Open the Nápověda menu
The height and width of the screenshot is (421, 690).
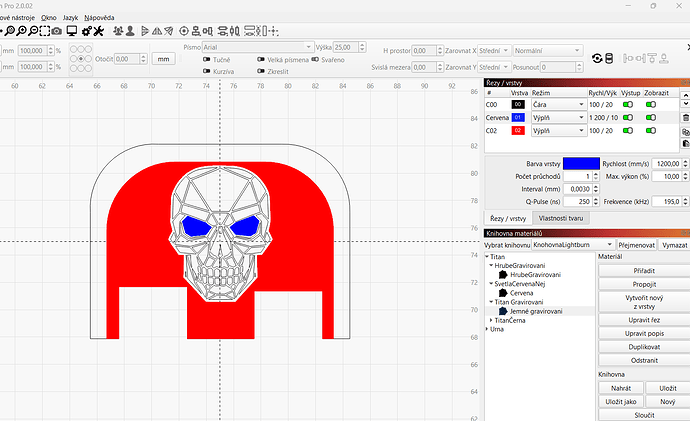[x=99, y=18]
